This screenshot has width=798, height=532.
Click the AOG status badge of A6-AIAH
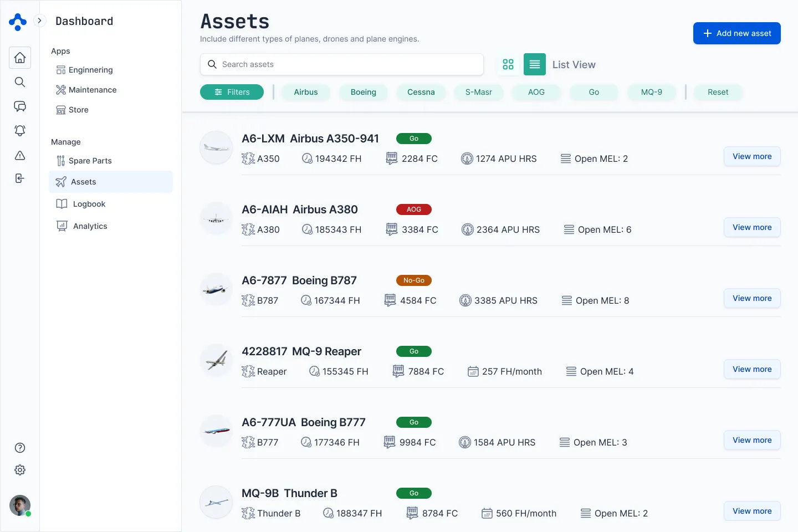click(414, 209)
